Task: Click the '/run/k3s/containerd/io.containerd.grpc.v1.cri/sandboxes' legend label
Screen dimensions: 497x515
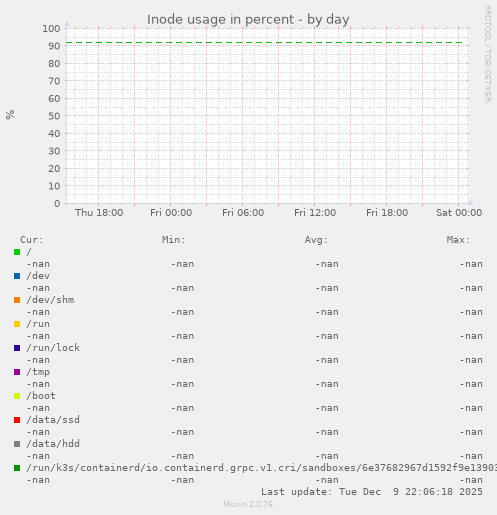Action: pyautogui.click(x=262, y=468)
